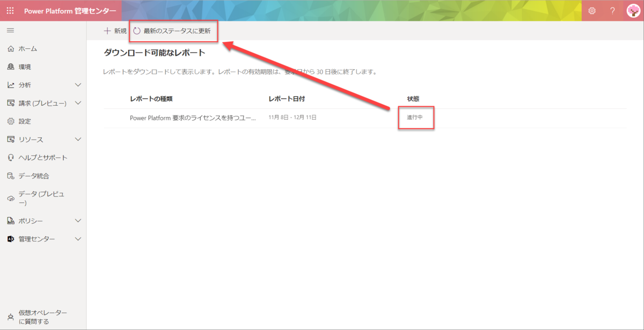Select the Power Platform 要求のライセンス report name
644x330 pixels.
(193, 118)
